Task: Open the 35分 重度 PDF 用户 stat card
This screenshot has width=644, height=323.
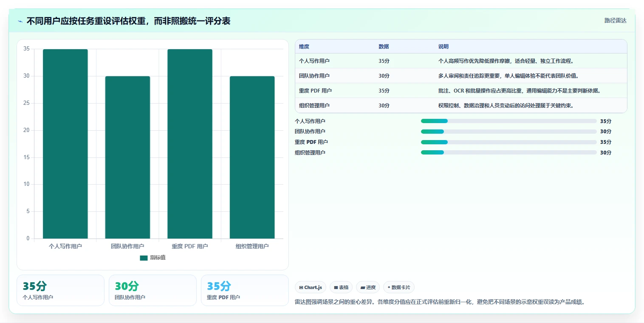Action: (245, 290)
